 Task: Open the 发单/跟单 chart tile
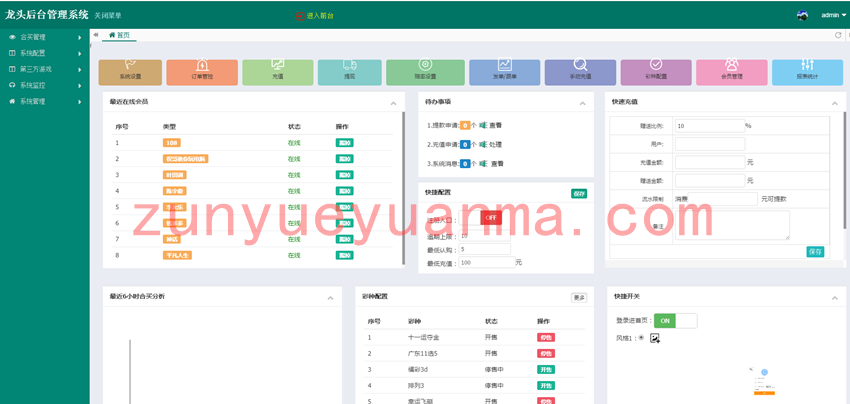pos(505,72)
